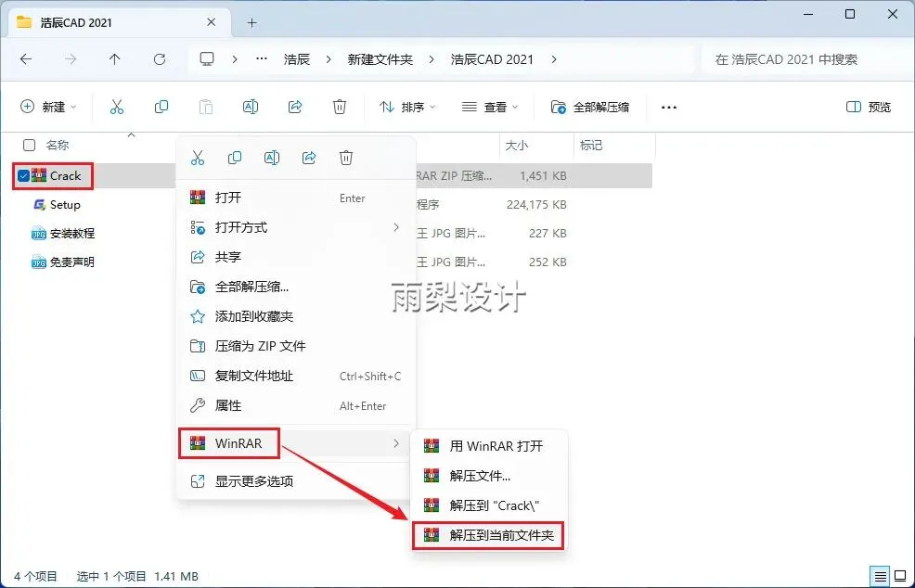Viewport: 915px width, 588px height.
Task: Click the Delete trash icon in the toolbar
Action: click(340, 107)
